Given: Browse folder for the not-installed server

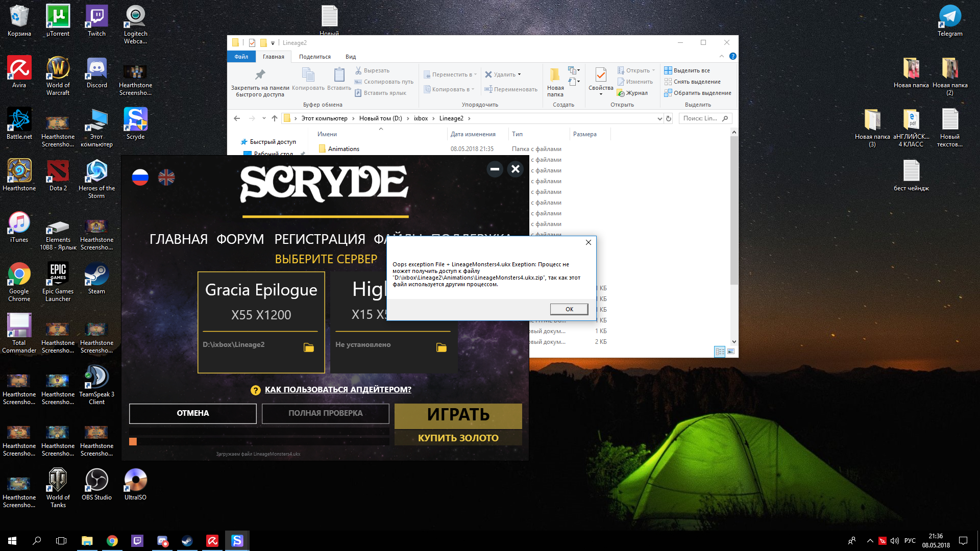Looking at the screenshot, I should coord(442,347).
